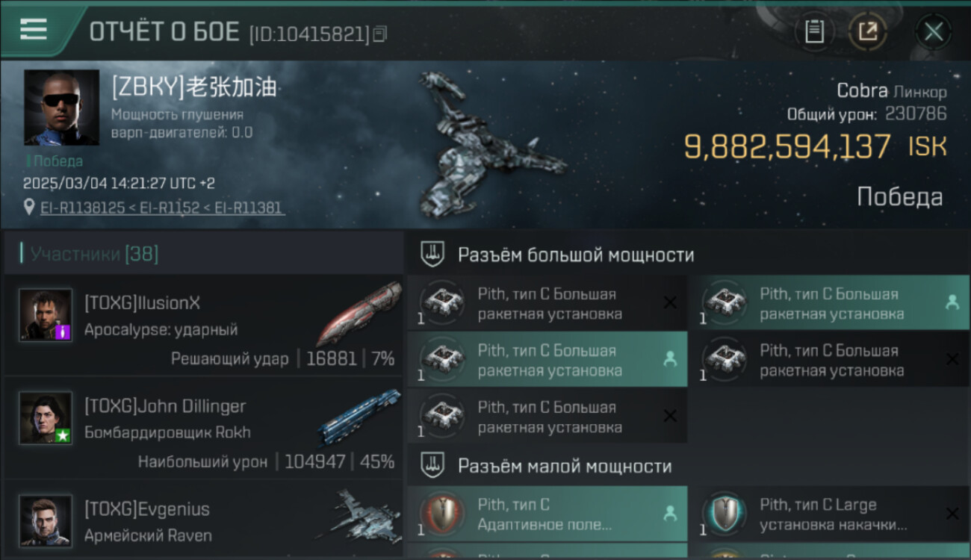This screenshot has width=971, height=560.
Task: Tap the share report icon
Action: [867, 31]
